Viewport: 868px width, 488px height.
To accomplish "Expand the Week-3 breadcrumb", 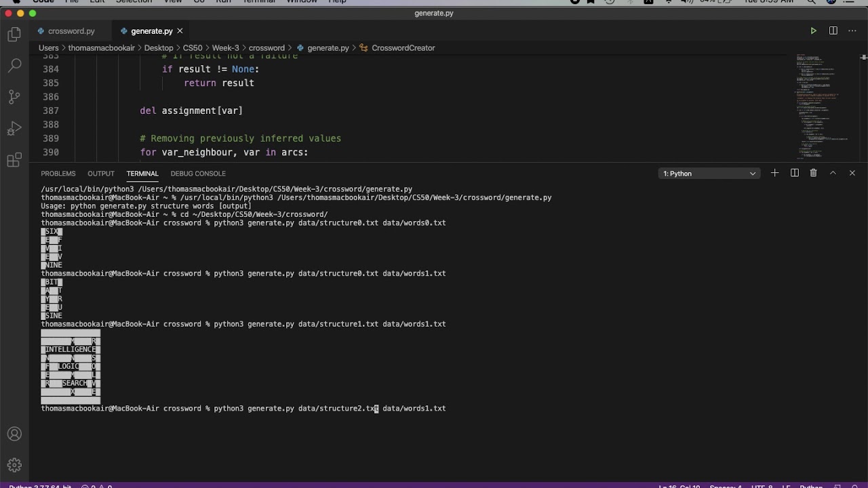I will click(225, 48).
